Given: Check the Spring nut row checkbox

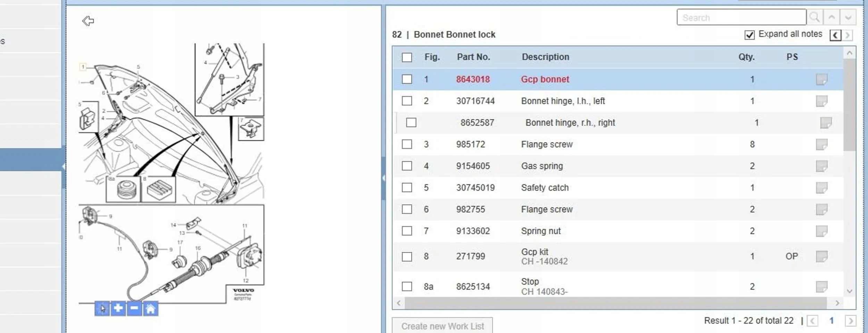Looking at the screenshot, I should click(407, 231).
